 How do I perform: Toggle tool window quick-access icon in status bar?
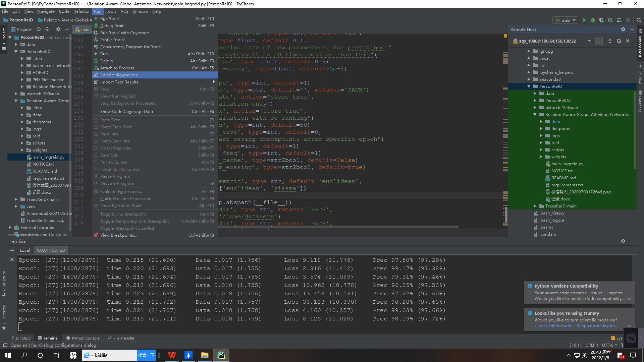5,345
